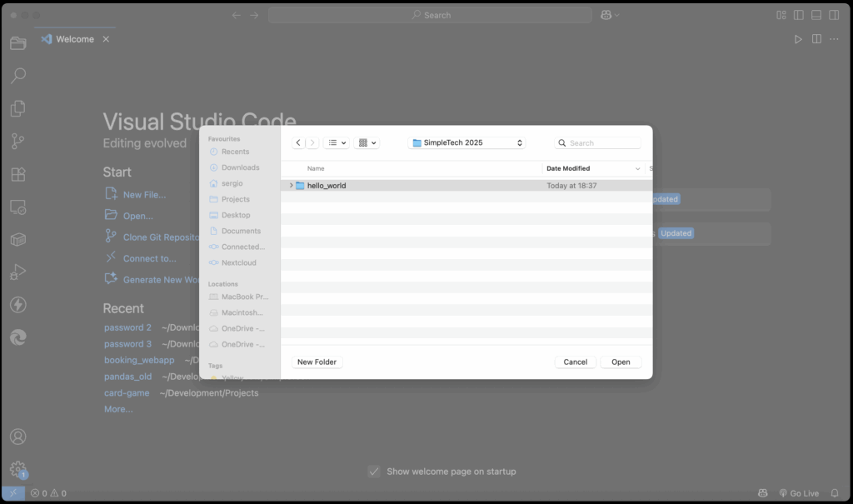Select Recents in dialog sidebar
The height and width of the screenshot is (504, 853).
pyautogui.click(x=235, y=152)
